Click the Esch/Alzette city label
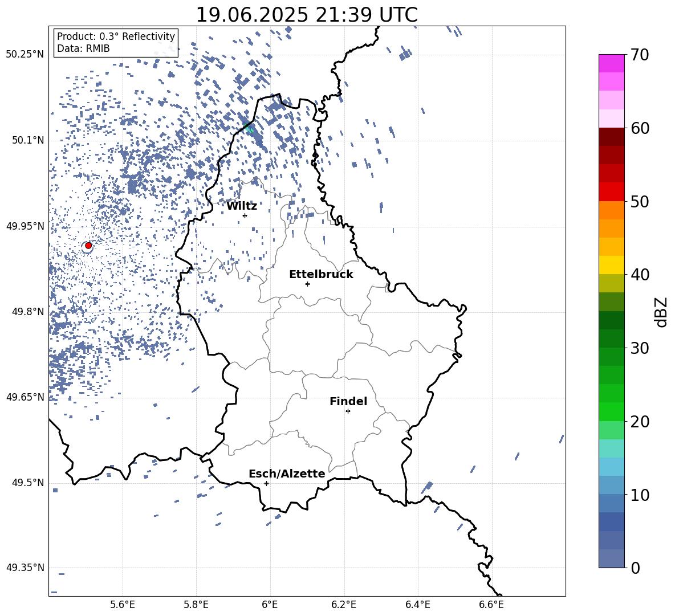Screen dimensions: 675x616 click(x=287, y=474)
